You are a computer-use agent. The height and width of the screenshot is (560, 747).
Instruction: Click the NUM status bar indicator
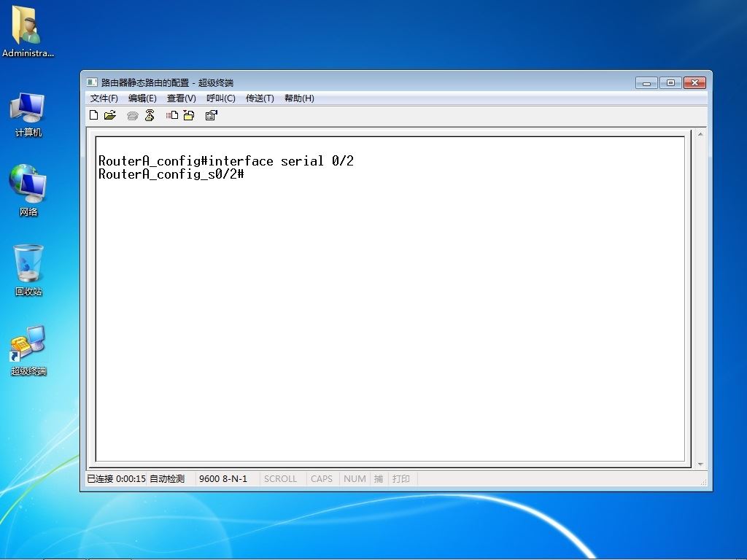[355, 478]
